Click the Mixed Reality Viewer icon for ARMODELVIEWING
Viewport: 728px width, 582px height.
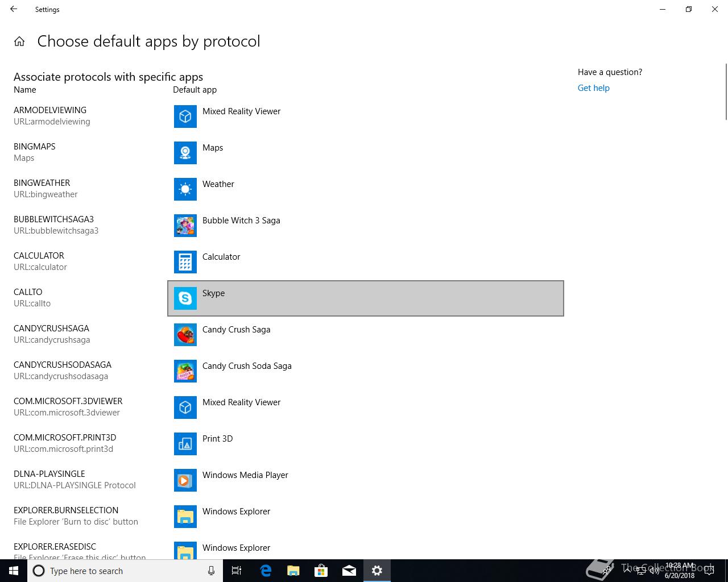pyautogui.click(x=185, y=117)
